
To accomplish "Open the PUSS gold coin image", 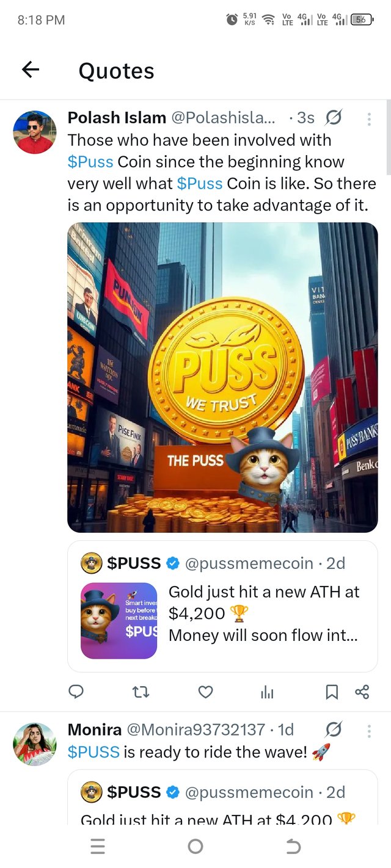I will tap(222, 377).
